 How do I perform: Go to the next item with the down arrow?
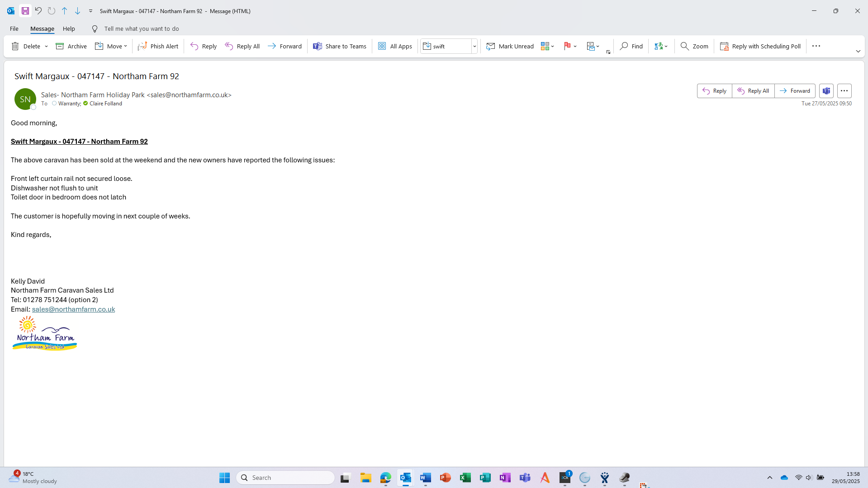pyautogui.click(x=77, y=11)
